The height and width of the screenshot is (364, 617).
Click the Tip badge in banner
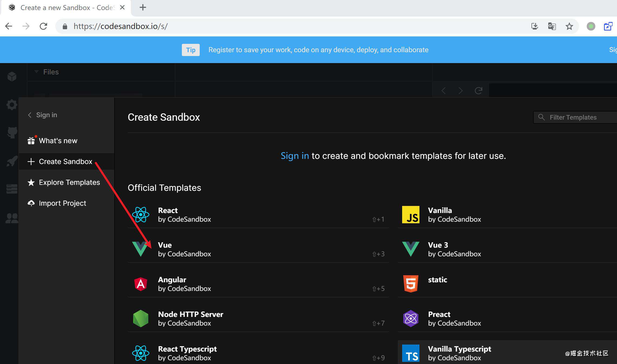click(191, 50)
